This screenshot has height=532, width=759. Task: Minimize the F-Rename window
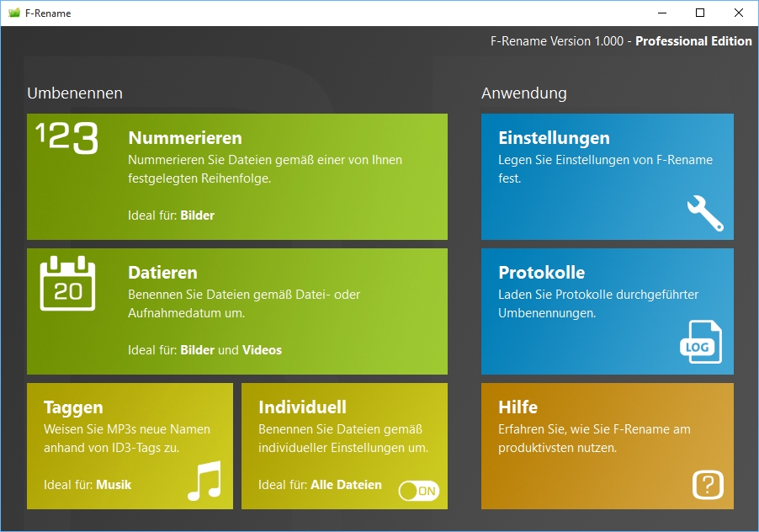(x=662, y=13)
